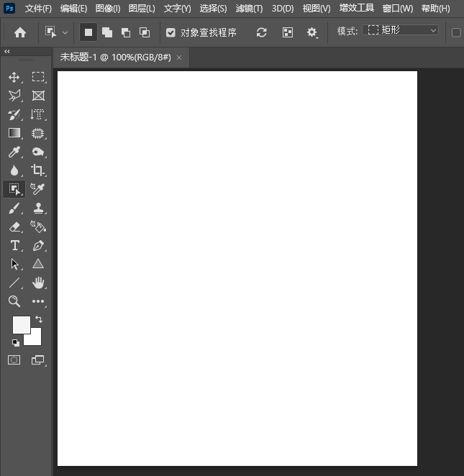Screen dimensions: 464x476
Task: Select the Object Selection tool in toolbox
Action: coord(14,189)
